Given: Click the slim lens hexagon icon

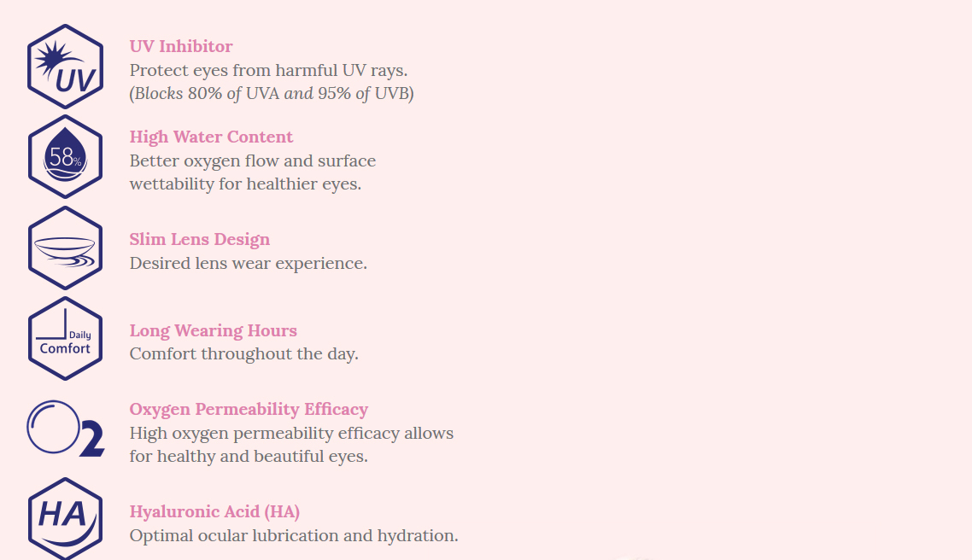Looking at the screenshot, I should 65,248.
